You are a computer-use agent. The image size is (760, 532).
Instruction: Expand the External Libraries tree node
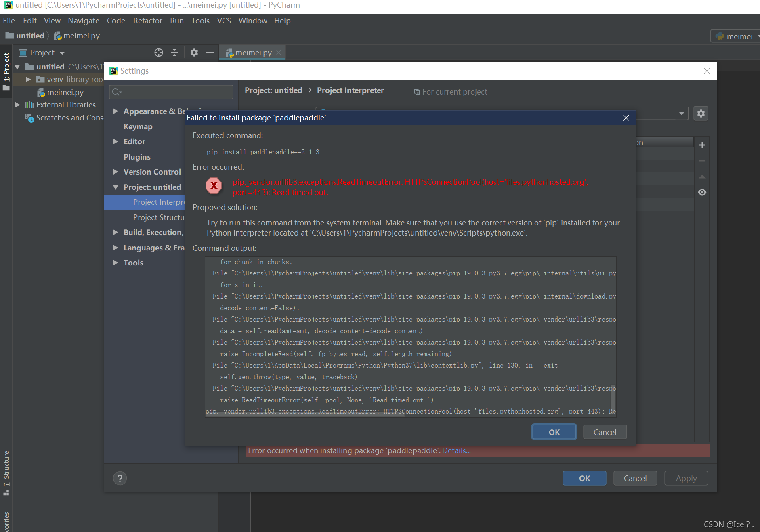17,105
